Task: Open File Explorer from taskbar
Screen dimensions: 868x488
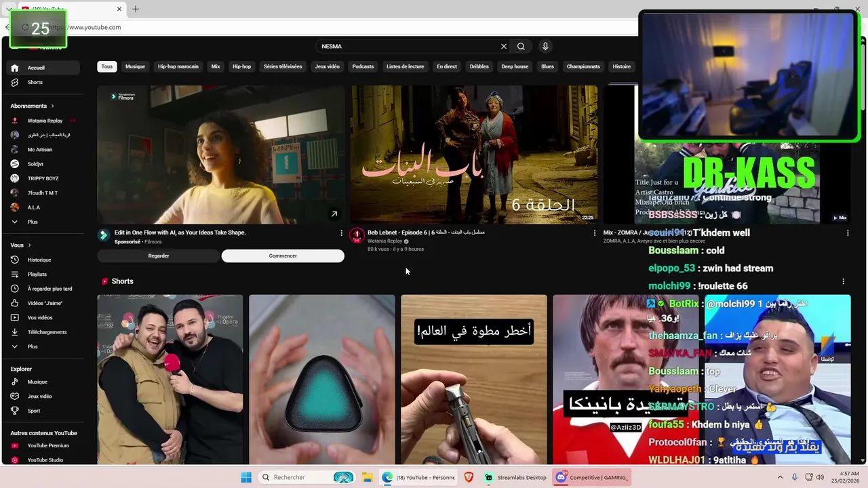Action: (367, 477)
